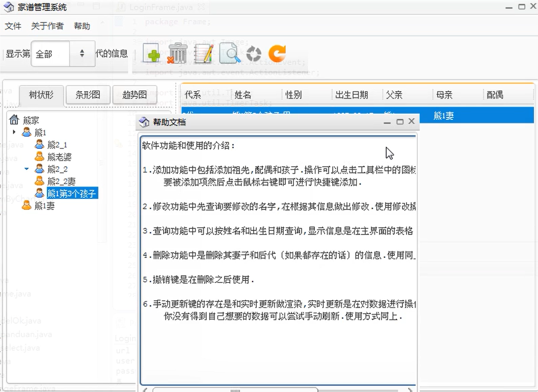Click the search magnifier icon
Image resolution: width=538 pixels, height=392 pixels.
(230, 53)
